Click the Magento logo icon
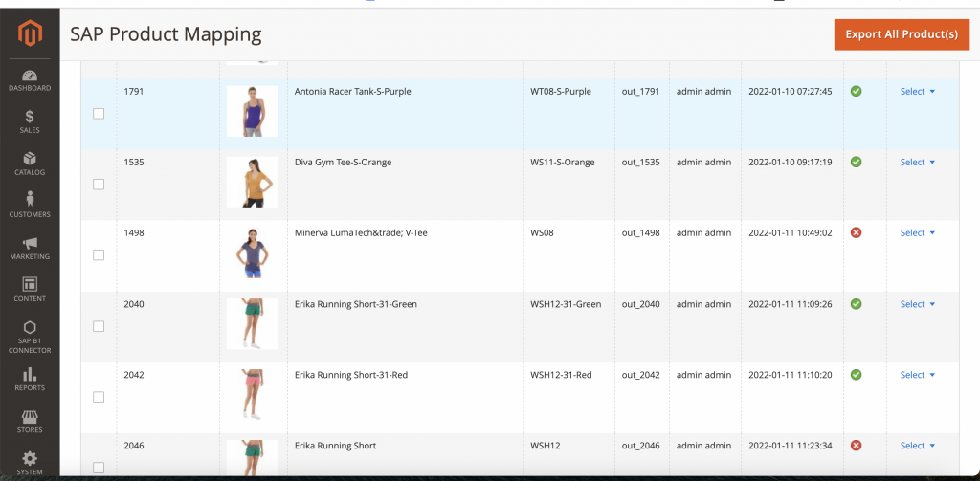980x481 pixels. pos(30,36)
